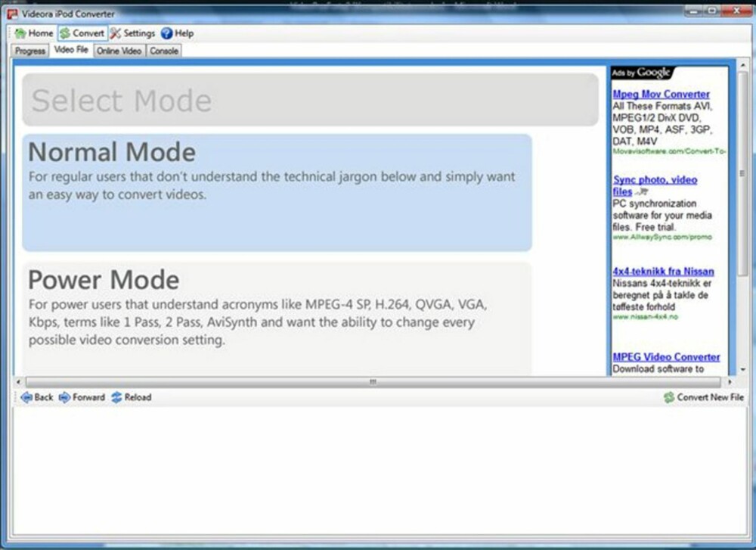The height and width of the screenshot is (550, 756).
Task: Click www.AllwaySync.com/promo URL text
Action: 662,237
